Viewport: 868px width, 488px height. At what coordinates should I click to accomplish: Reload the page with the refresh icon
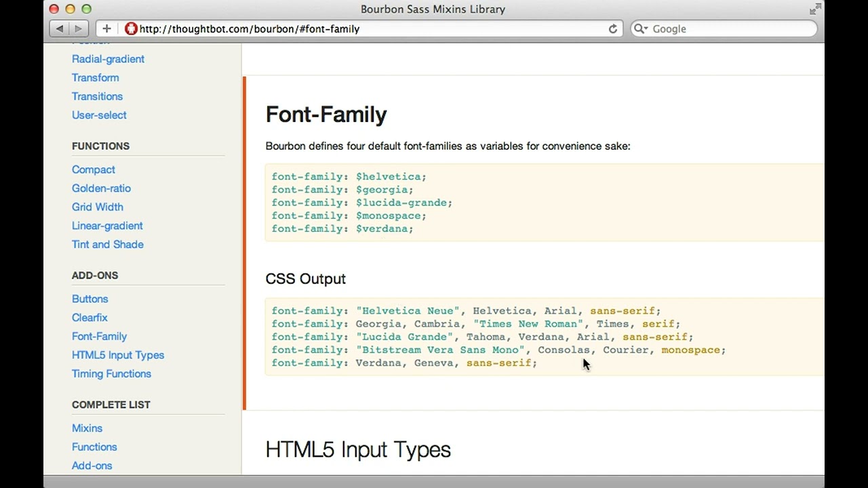pyautogui.click(x=613, y=28)
